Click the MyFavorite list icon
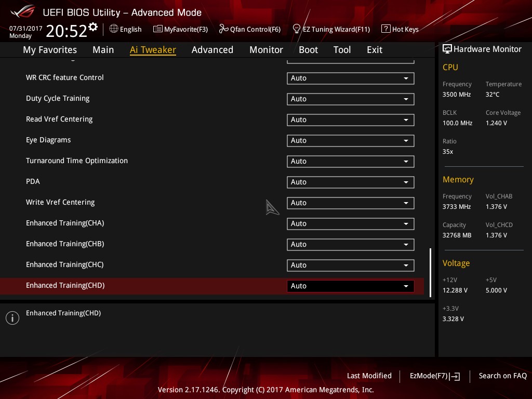The width and height of the screenshot is (532, 399). point(157,29)
